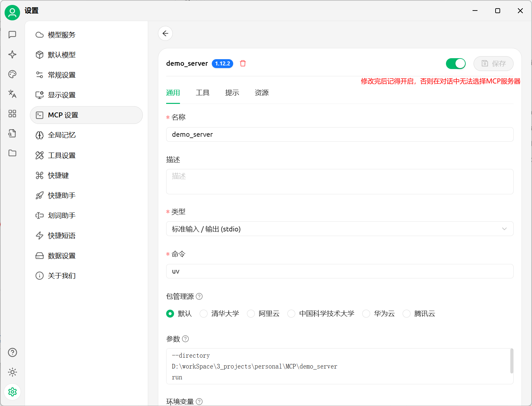Image resolution: width=532 pixels, height=406 pixels.
Task: Click the 保存 button
Action: click(493, 63)
